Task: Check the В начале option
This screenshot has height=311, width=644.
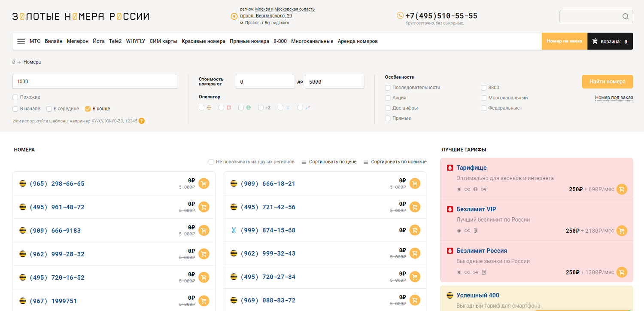Action: [x=15, y=109]
